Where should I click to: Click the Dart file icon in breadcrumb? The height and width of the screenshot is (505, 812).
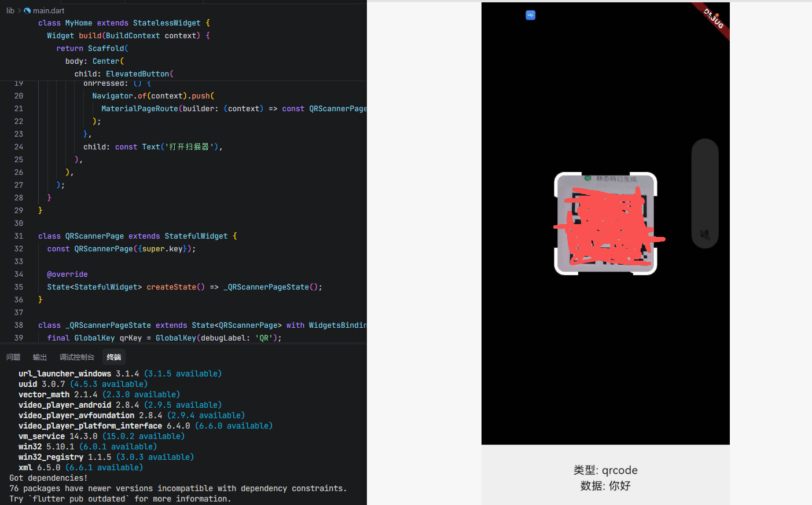tap(27, 10)
